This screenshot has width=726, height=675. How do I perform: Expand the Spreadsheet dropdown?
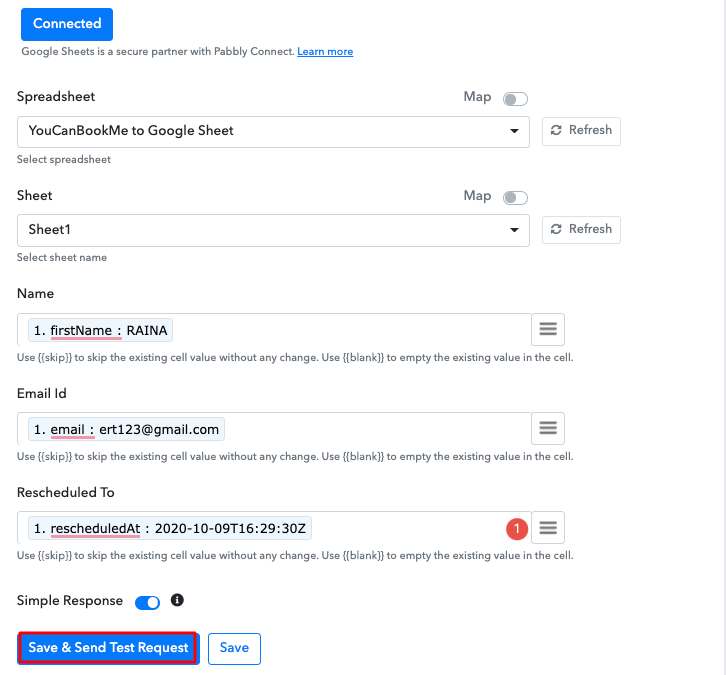pos(273,131)
